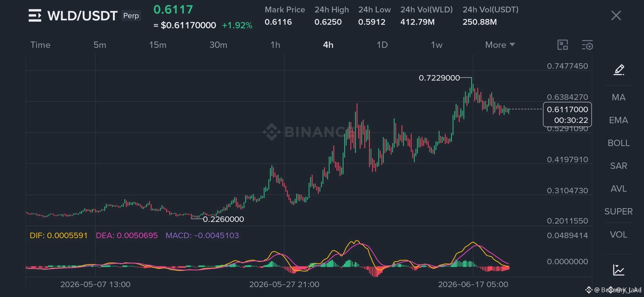644x297 pixels.
Task: Select the 4h interval tab
Action: [x=328, y=45]
